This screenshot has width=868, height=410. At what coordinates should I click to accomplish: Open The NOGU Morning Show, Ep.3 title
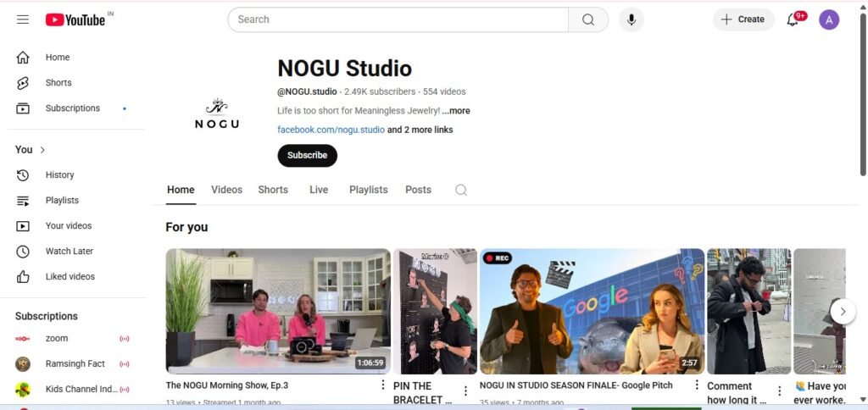point(227,385)
